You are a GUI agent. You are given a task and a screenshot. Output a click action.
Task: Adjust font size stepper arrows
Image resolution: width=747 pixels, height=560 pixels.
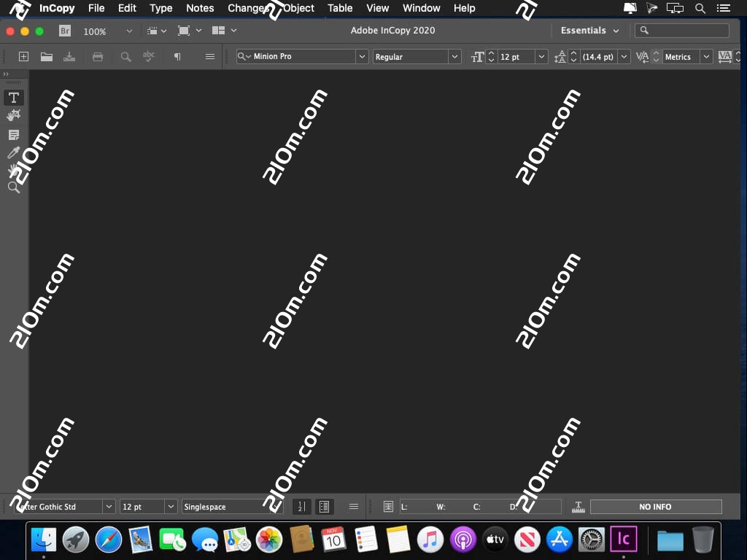491,57
